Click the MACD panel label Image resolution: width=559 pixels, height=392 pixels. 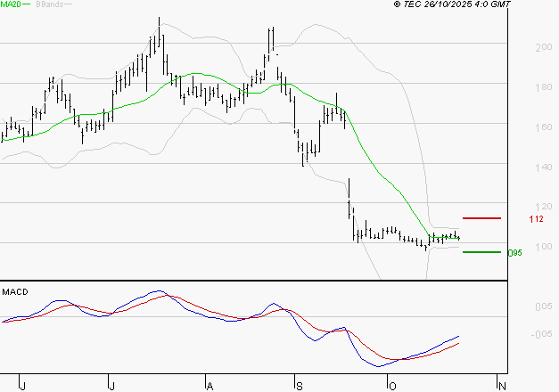click(x=15, y=292)
